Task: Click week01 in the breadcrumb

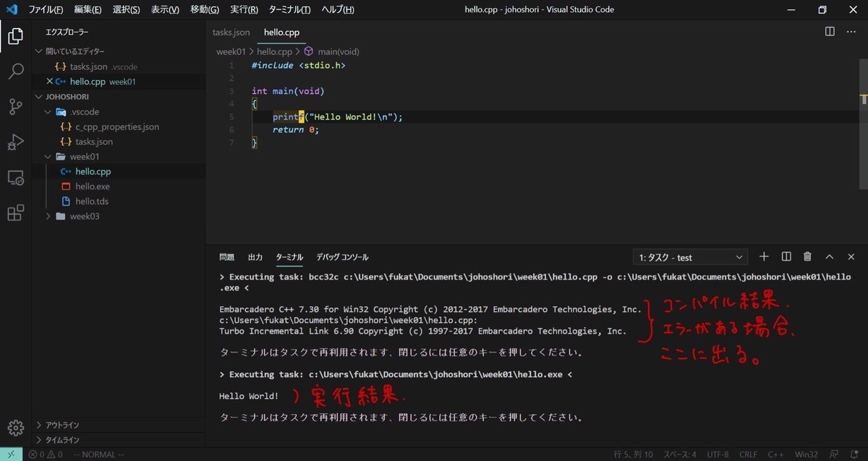Action: pyautogui.click(x=231, y=52)
